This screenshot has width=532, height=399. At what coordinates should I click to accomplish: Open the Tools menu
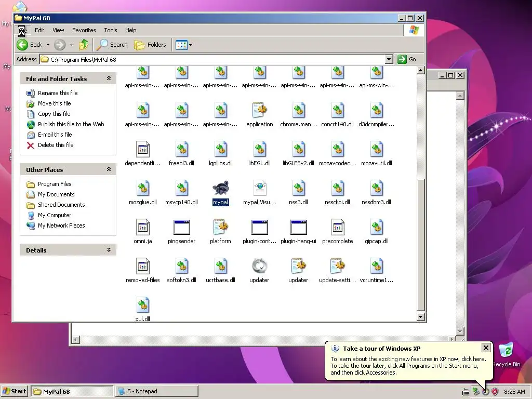coord(111,30)
